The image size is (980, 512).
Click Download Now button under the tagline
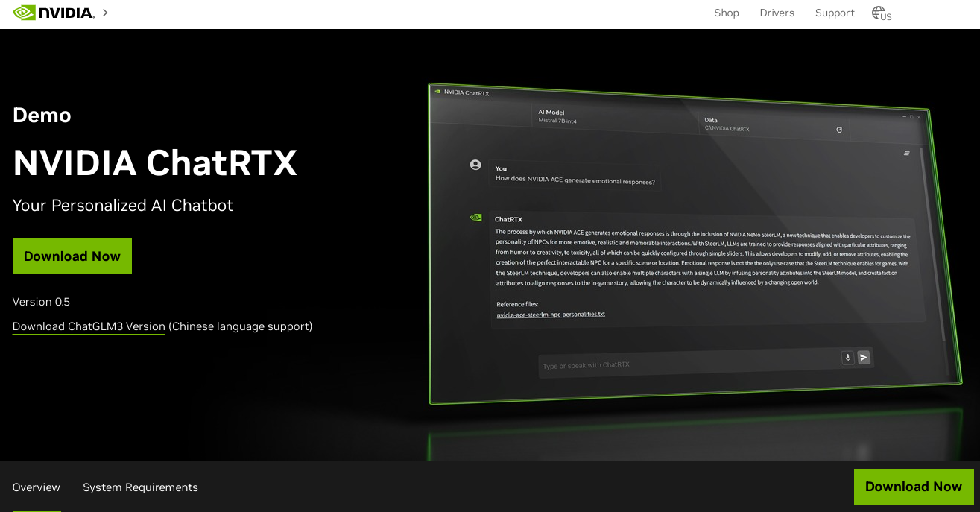[72, 256]
